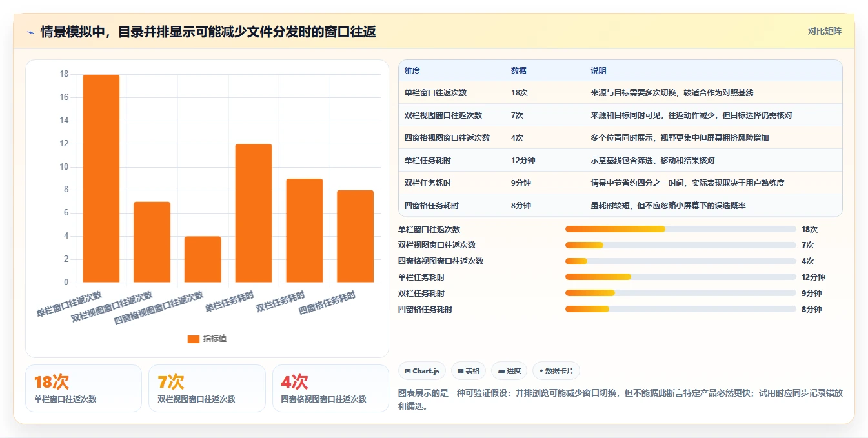Click the main title 情景模拟中，目录并排显示…
Screen dimensions: 868x438
(x=208, y=32)
